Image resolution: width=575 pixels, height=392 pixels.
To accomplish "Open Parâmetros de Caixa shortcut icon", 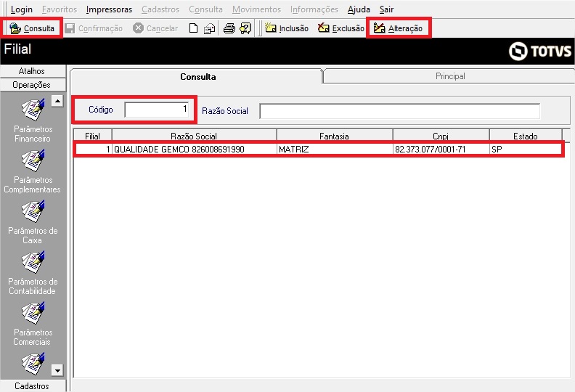I will [33, 211].
